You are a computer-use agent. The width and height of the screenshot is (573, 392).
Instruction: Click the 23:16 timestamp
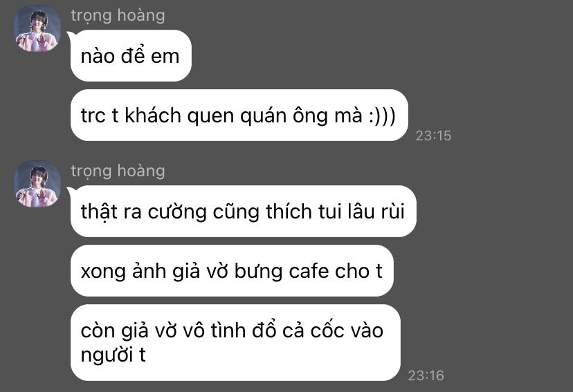click(426, 375)
